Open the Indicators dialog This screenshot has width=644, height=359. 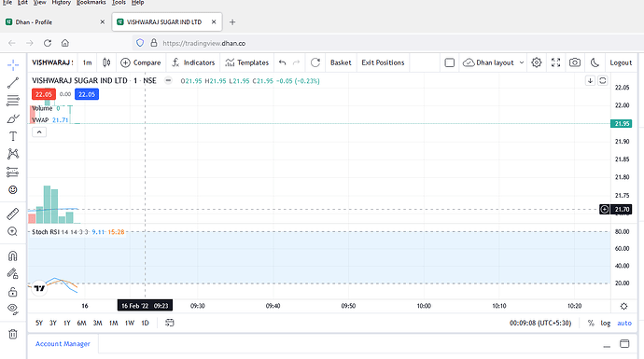coord(193,62)
